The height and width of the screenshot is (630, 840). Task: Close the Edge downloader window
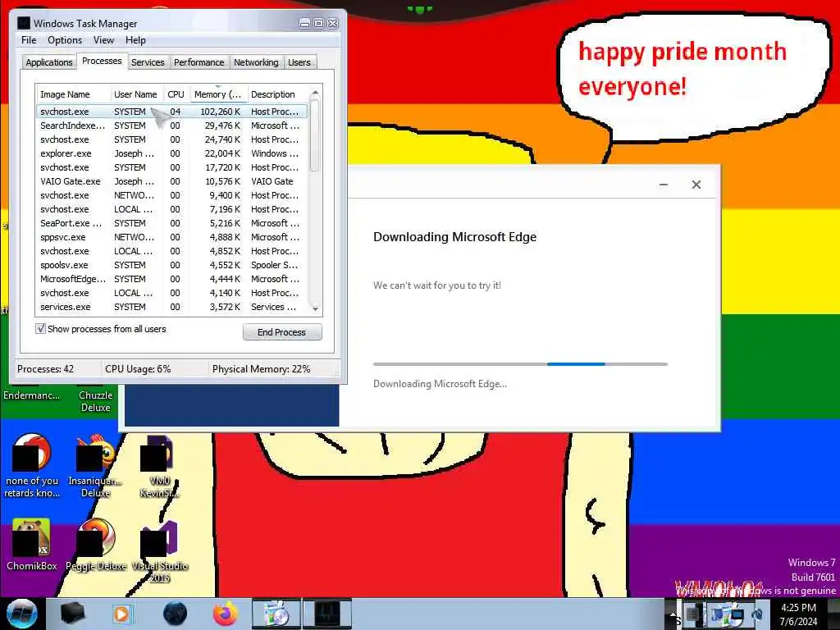click(696, 185)
